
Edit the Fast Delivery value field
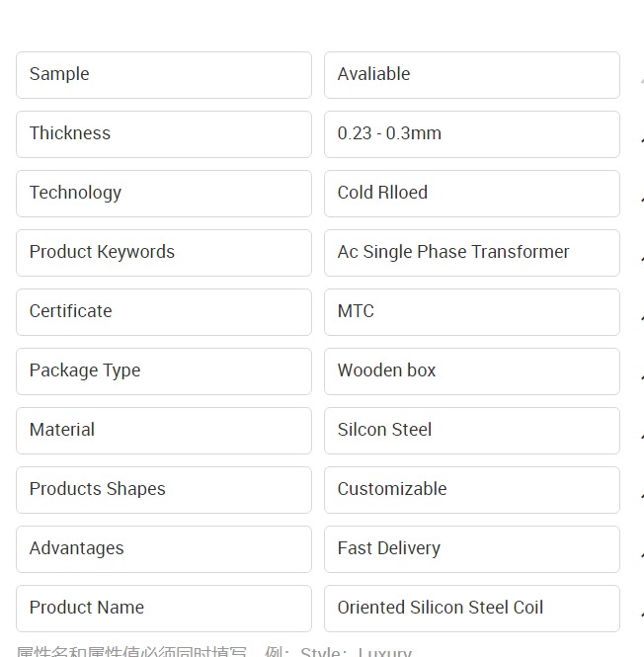tap(472, 549)
